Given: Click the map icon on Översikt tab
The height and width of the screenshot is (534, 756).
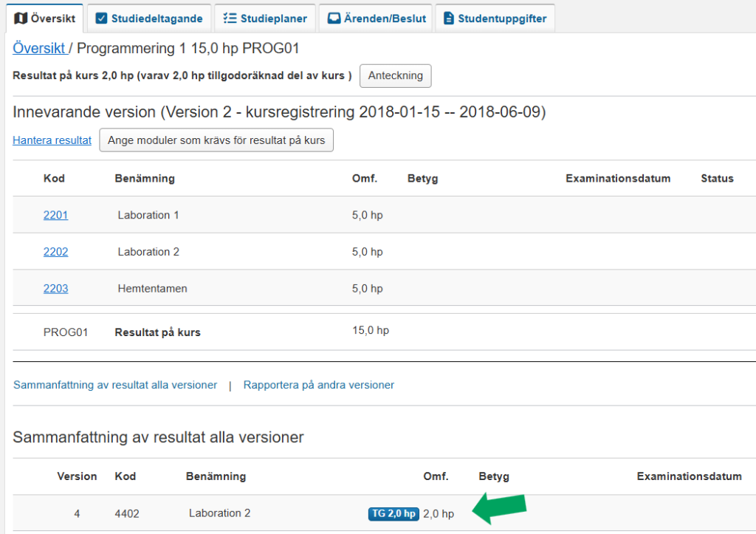Looking at the screenshot, I should 21,18.
